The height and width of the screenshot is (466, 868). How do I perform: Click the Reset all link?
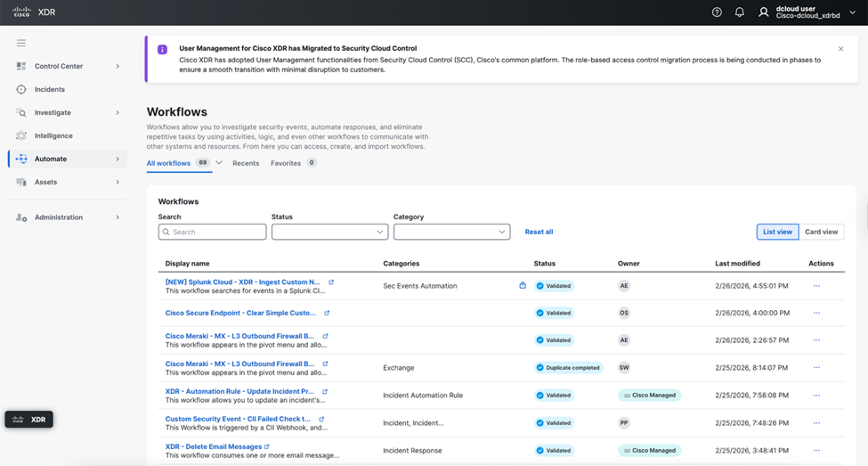click(x=539, y=232)
